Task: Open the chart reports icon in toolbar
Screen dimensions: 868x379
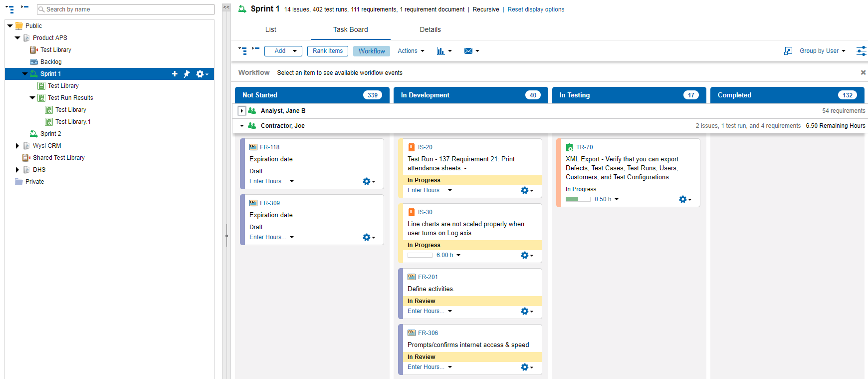Action: tap(443, 51)
